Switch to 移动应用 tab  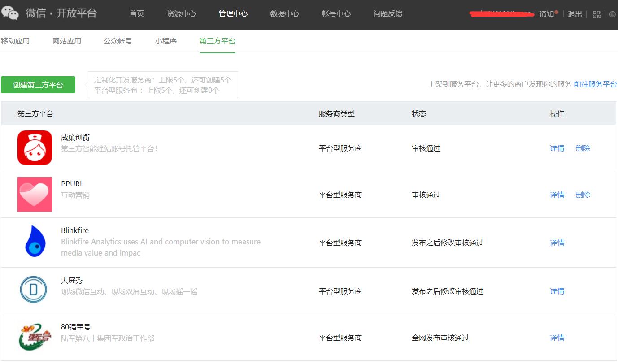point(15,41)
